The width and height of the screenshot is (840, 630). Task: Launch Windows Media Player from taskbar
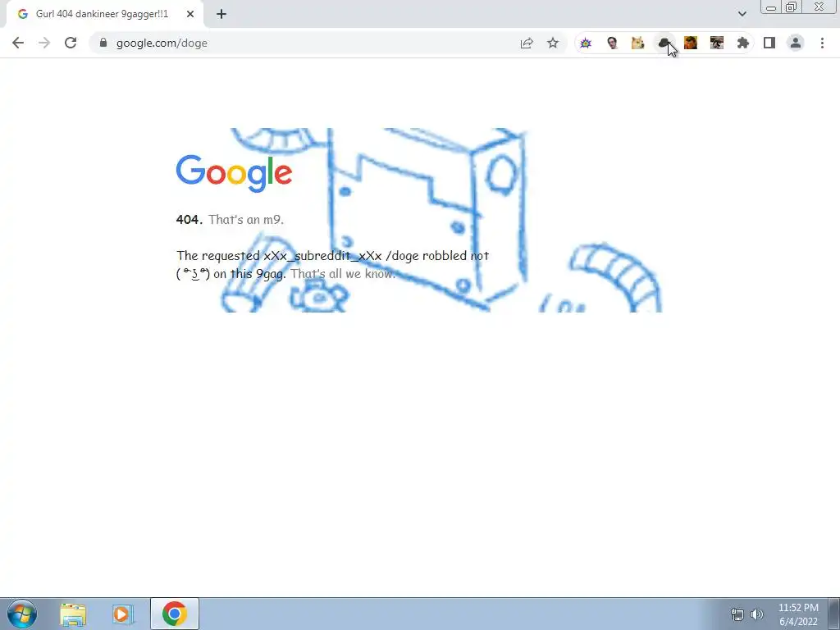pos(122,614)
